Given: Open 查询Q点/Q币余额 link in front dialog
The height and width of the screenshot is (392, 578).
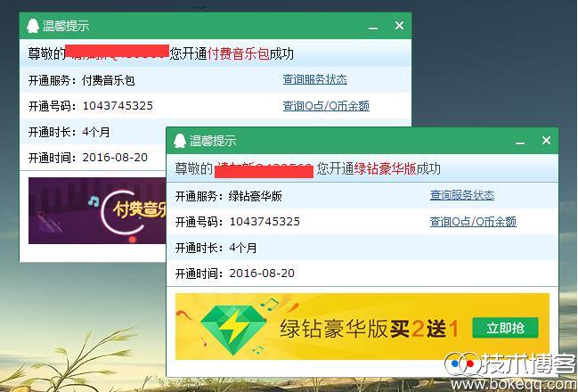Looking at the screenshot, I should (473, 221).
